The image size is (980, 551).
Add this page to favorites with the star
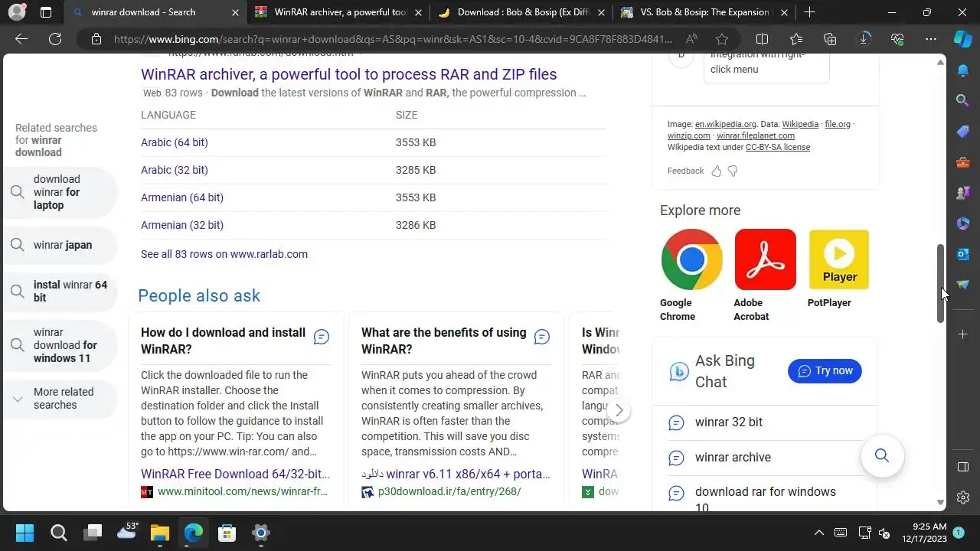pos(722,39)
